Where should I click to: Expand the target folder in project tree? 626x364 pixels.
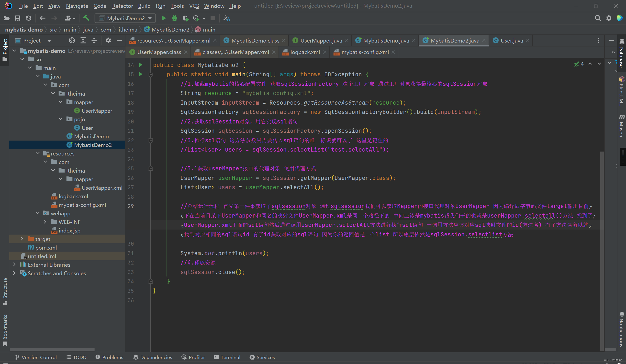pyautogui.click(x=22, y=239)
